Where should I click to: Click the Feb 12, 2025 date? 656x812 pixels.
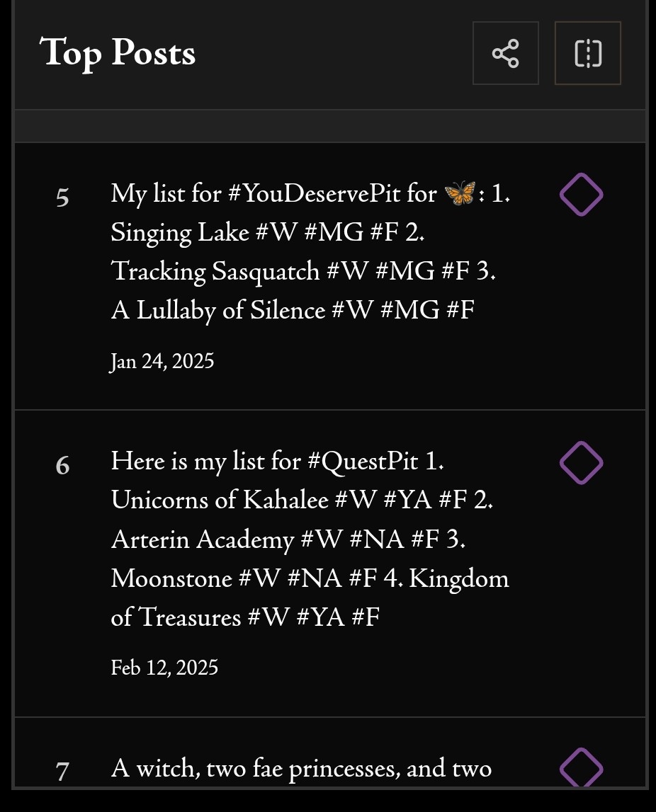(x=164, y=668)
